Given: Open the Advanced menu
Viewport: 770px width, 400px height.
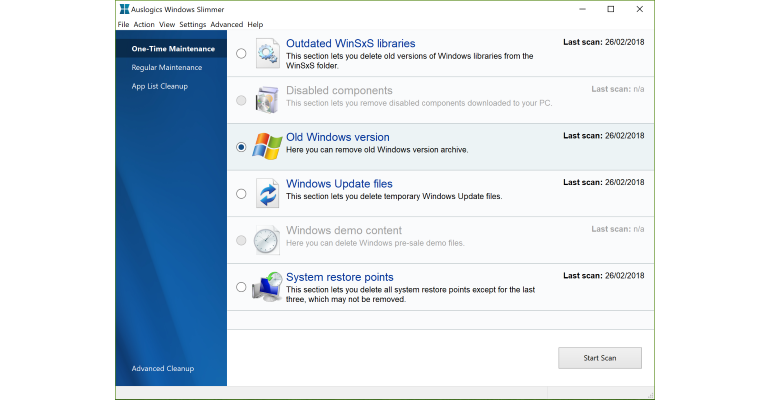Looking at the screenshot, I should 226,25.
